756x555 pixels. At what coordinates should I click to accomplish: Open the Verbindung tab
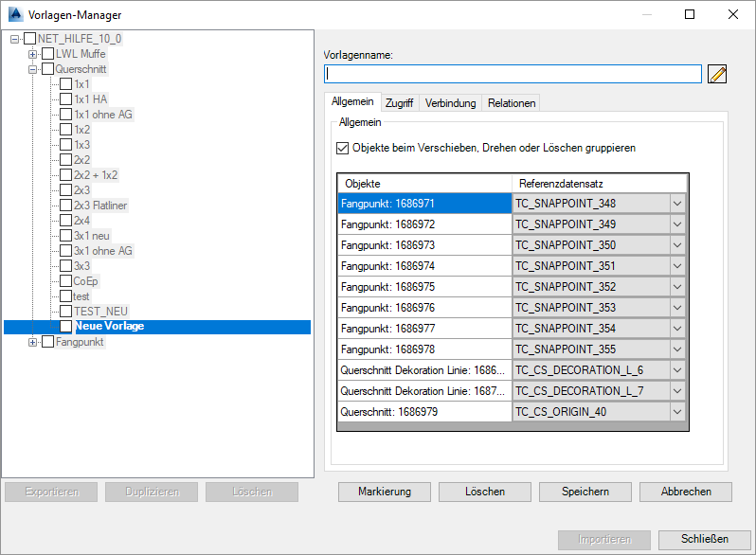click(x=450, y=103)
